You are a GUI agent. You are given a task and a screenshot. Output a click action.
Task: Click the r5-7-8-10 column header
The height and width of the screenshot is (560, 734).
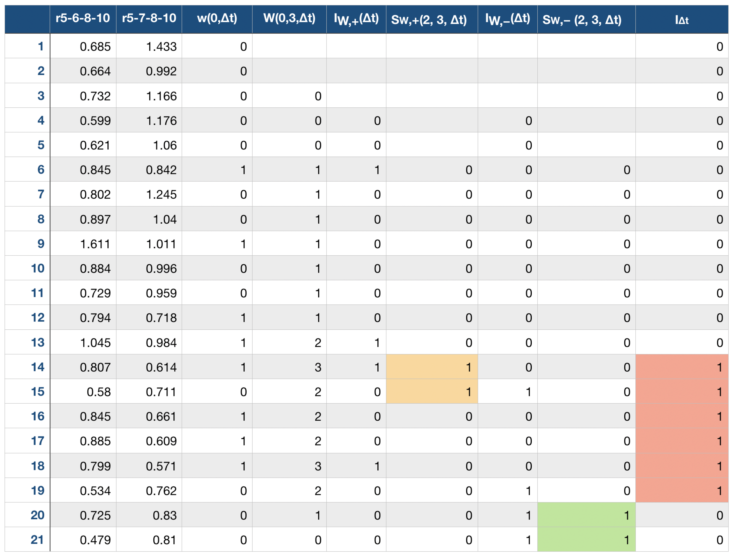(149, 18)
